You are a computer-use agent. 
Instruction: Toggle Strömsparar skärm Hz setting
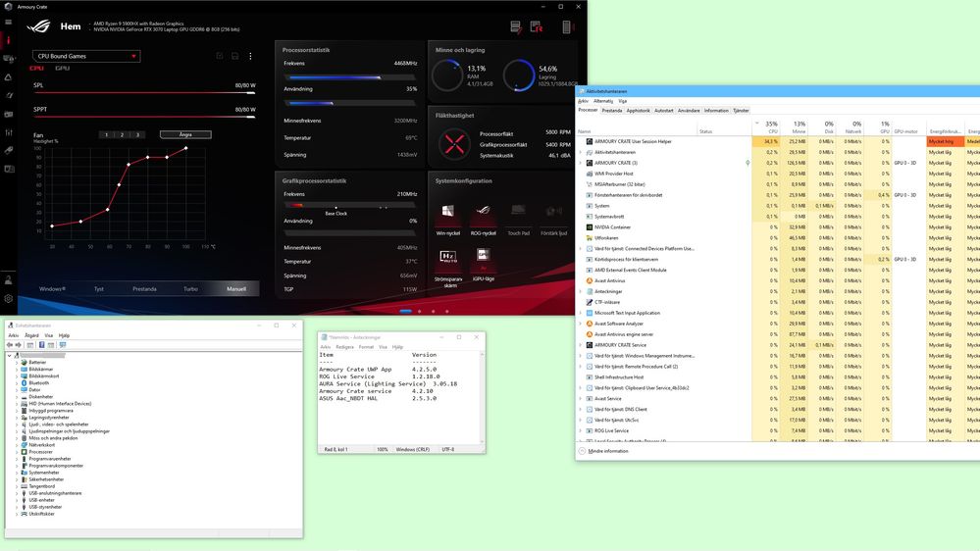click(448, 268)
